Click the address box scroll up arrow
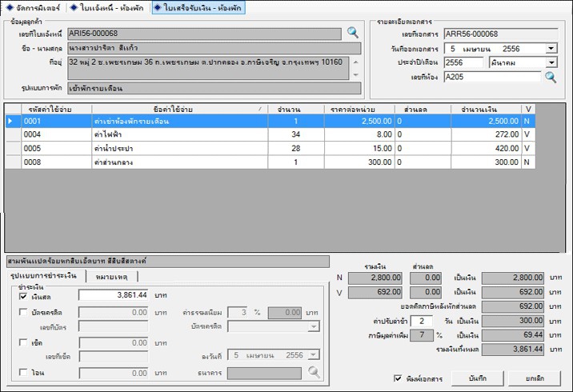The image size is (573, 392). pyautogui.click(x=355, y=62)
